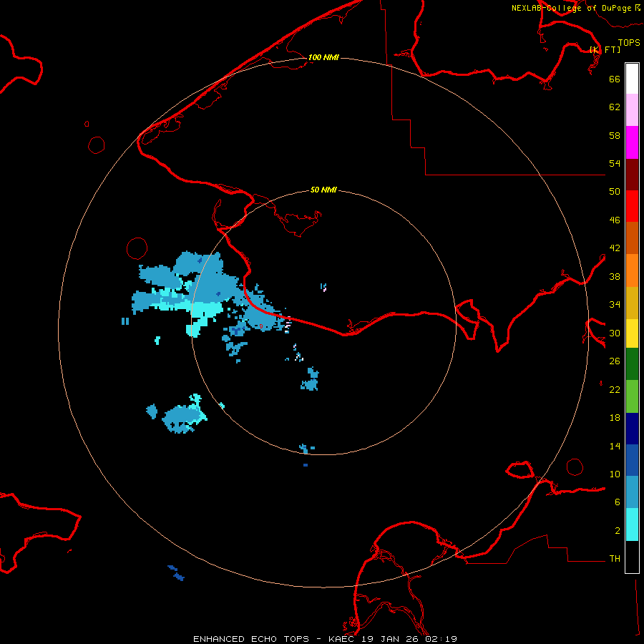644x644 pixels.
Task: Click the "ENHANCED ECHO TOPS" caption text
Action: pos(251,639)
